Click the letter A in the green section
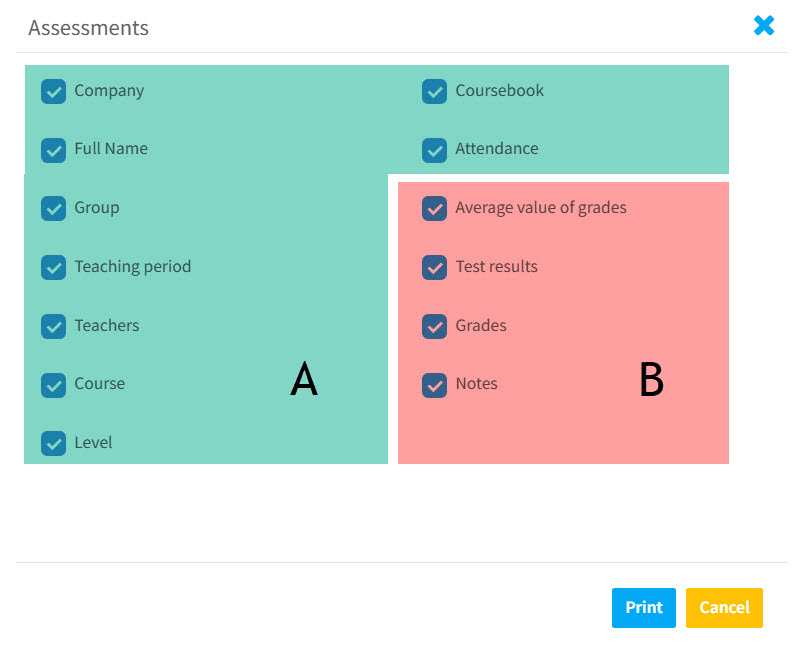The height and width of the screenshot is (645, 803). click(304, 380)
